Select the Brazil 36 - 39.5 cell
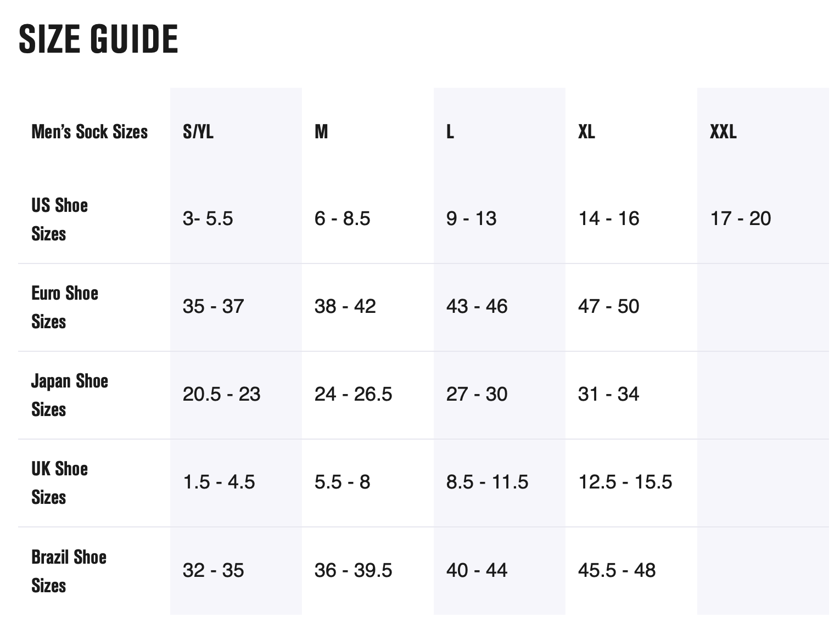 click(353, 570)
